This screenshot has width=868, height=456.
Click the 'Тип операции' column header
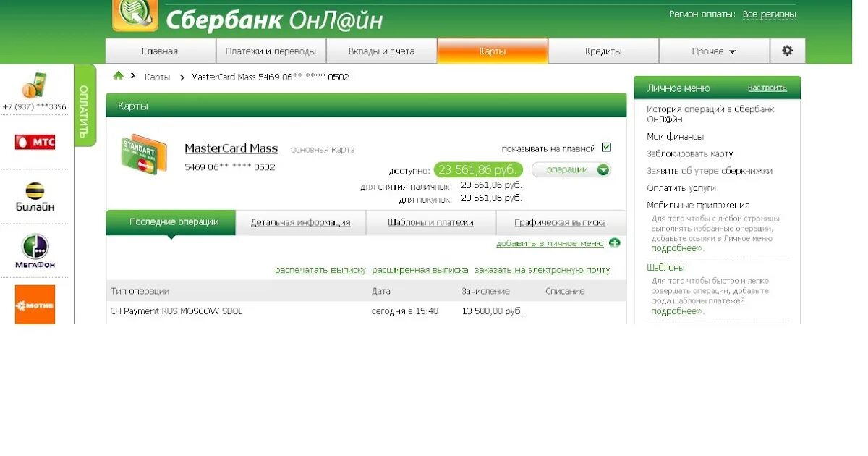[140, 291]
